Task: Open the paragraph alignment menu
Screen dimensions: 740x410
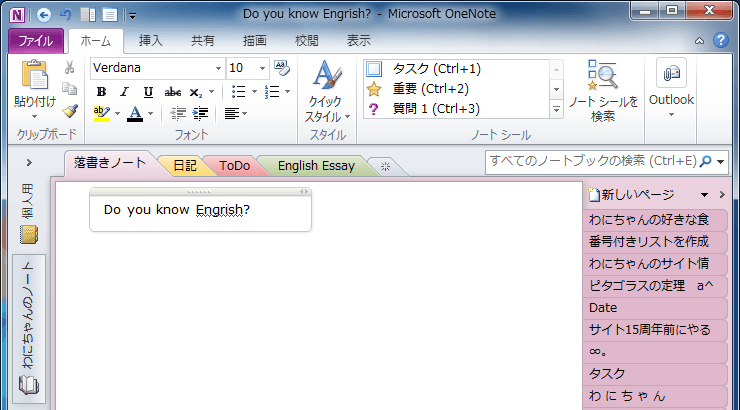Action: point(235,114)
